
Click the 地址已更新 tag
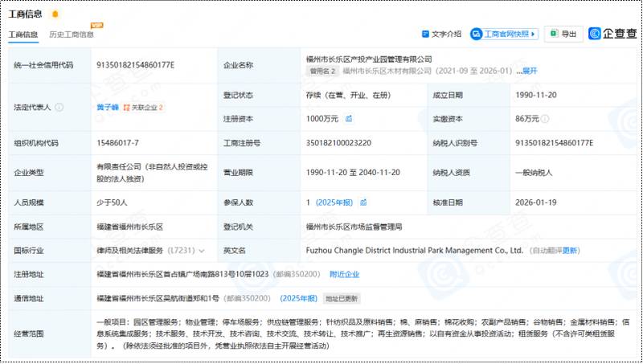tap(342, 298)
